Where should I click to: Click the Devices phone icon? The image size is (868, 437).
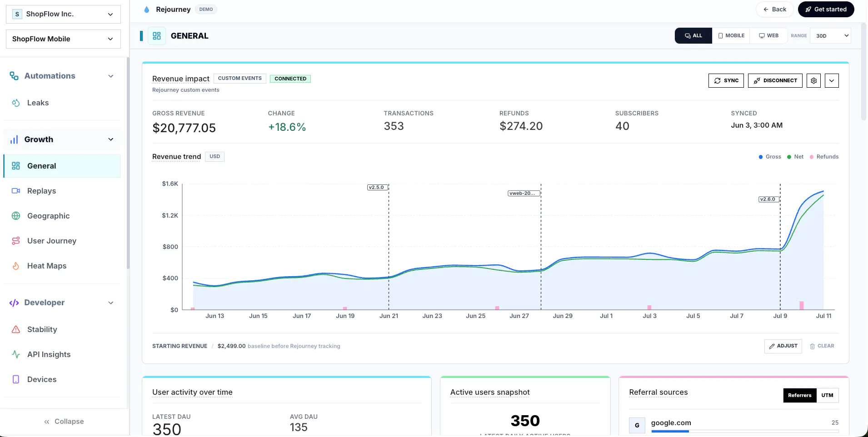tap(16, 379)
